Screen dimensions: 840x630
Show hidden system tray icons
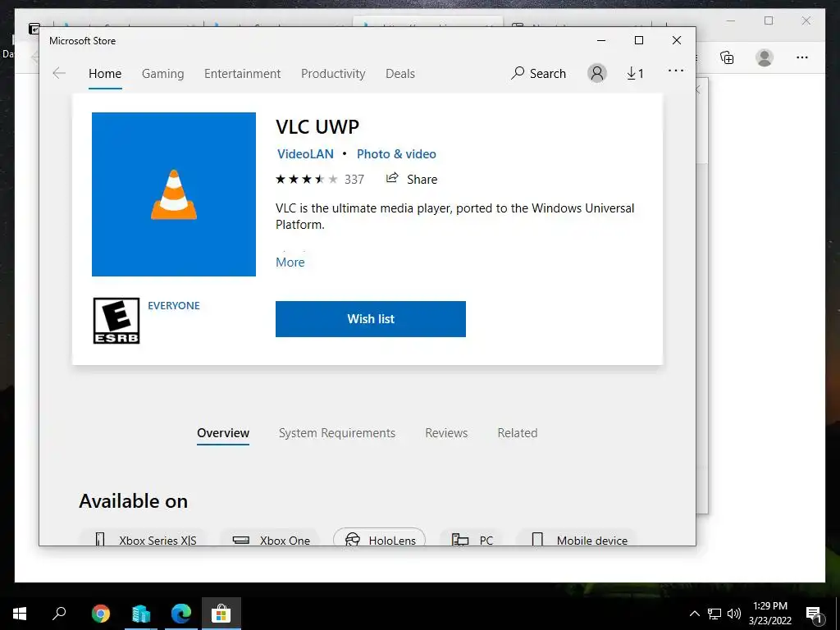coord(694,614)
